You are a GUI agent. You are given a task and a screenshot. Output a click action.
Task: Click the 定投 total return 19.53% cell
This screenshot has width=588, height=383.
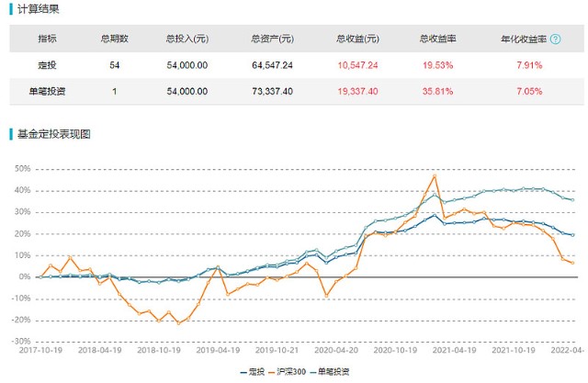(437, 65)
